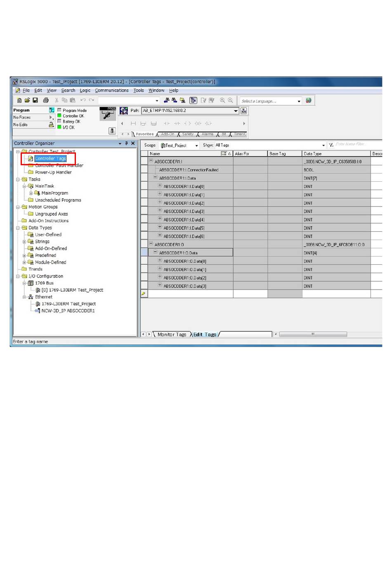Click the empty new tag name cell

(x=190, y=294)
